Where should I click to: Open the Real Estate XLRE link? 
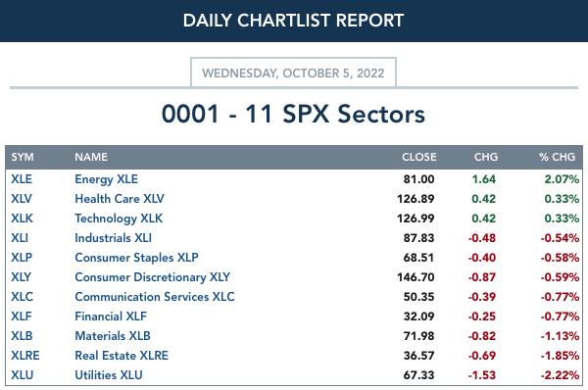click(x=122, y=355)
